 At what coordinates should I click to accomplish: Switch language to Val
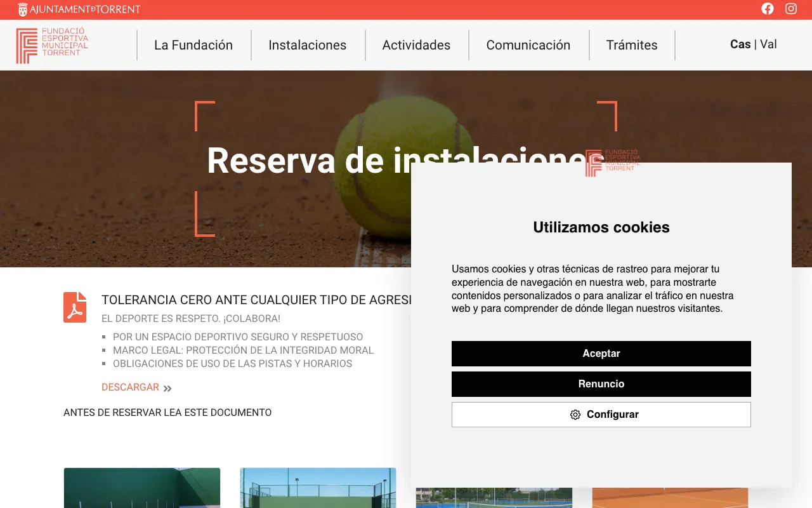coord(768,44)
